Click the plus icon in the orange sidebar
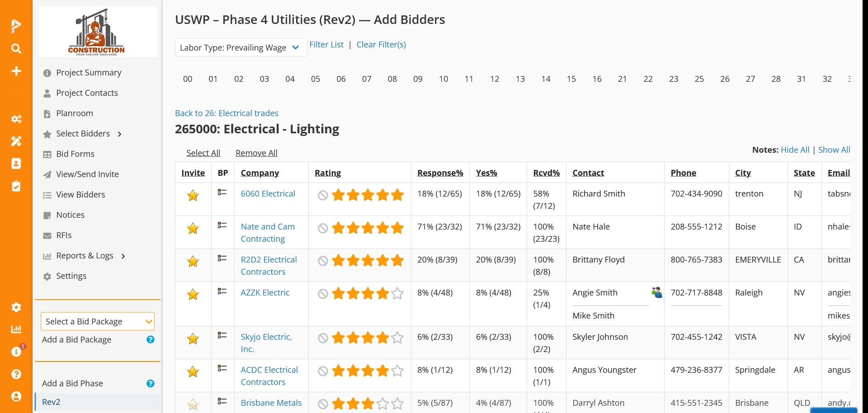The width and height of the screenshot is (868, 413). pos(16,71)
